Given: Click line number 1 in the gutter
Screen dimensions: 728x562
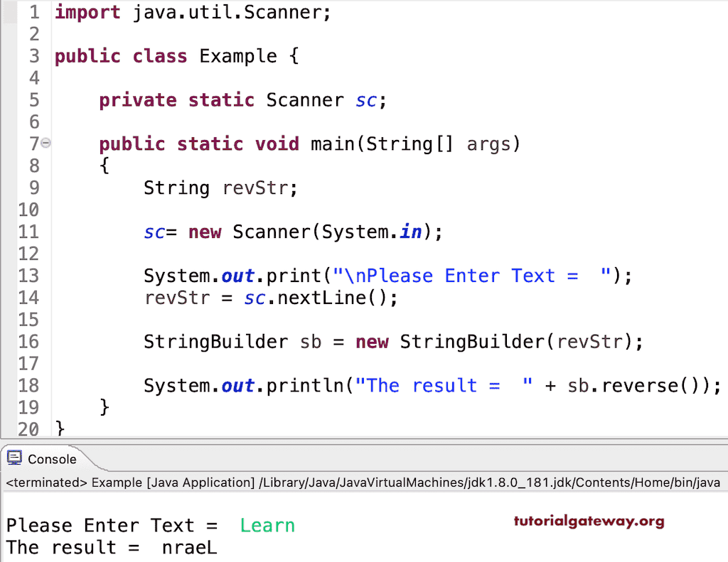Looking at the screenshot, I should (x=34, y=12).
